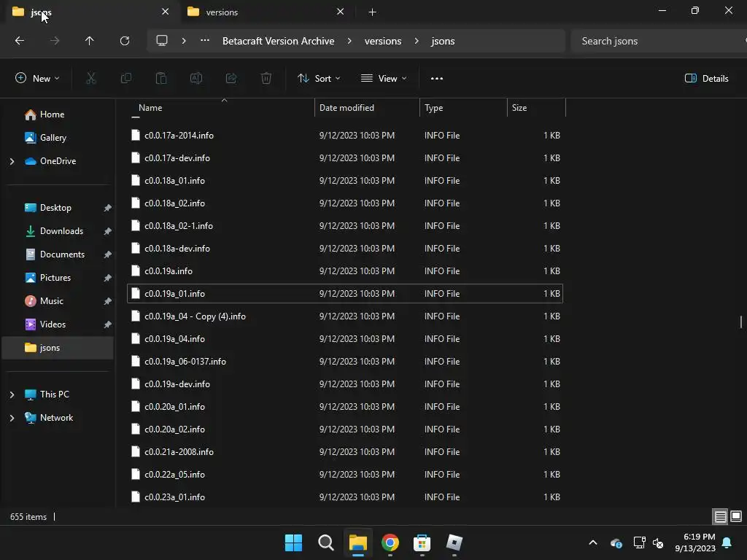Close the versions tab

340,12
